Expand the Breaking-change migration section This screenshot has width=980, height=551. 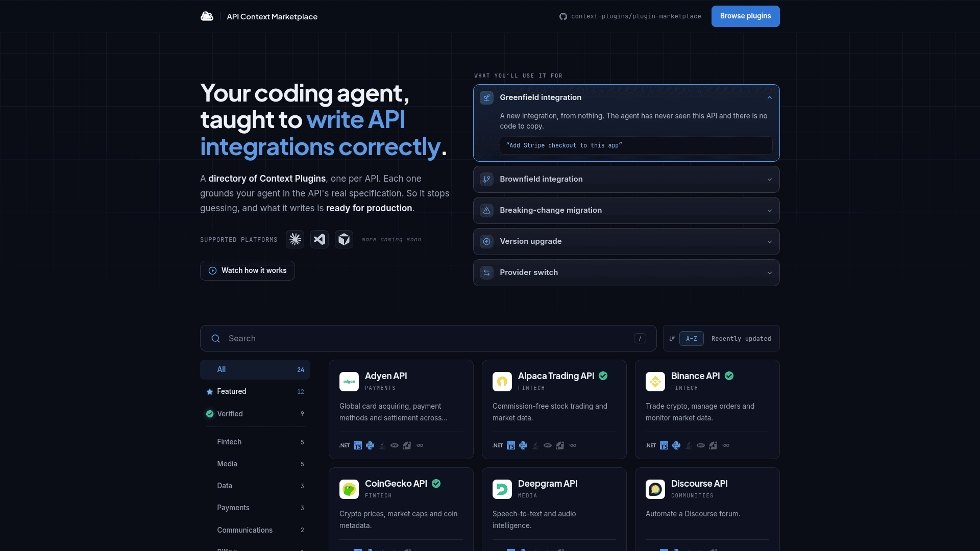coord(626,210)
